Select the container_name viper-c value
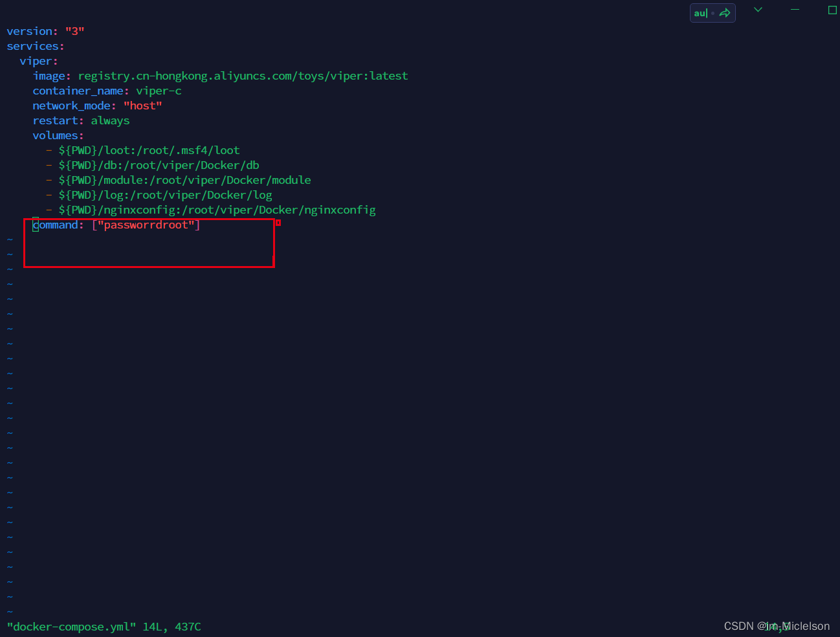This screenshot has height=637, width=840. click(158, 91)
